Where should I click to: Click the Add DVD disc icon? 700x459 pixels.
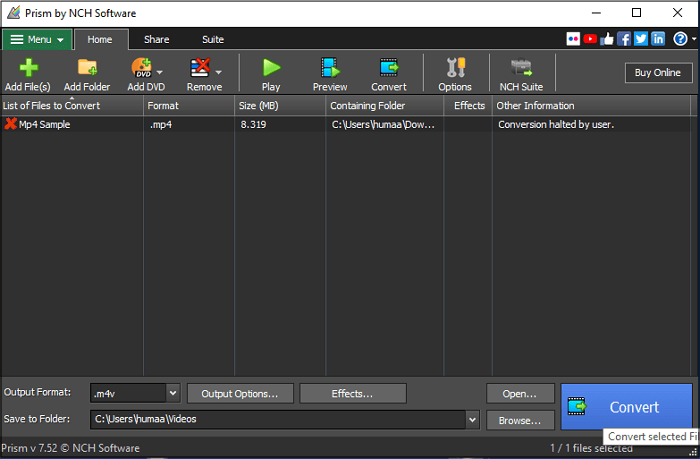tap(141, 68)
